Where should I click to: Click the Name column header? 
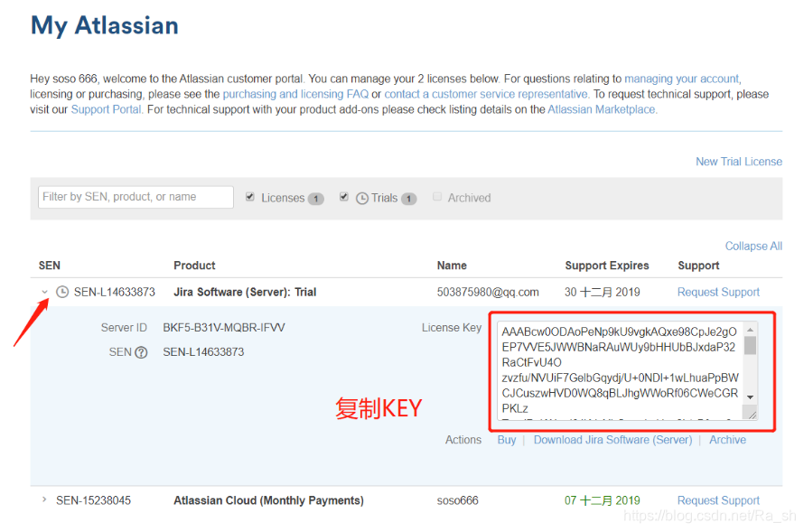tap(452, 266)
